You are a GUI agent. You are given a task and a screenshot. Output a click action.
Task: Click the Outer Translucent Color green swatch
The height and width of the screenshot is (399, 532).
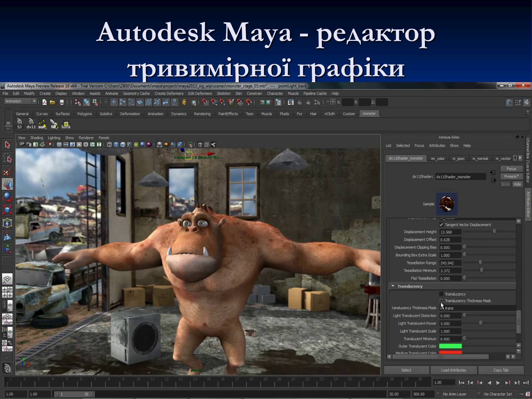(451, 346)
